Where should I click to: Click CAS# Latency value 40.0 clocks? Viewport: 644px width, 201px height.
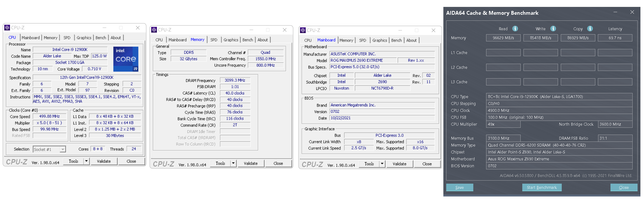[x=235, y=93]
